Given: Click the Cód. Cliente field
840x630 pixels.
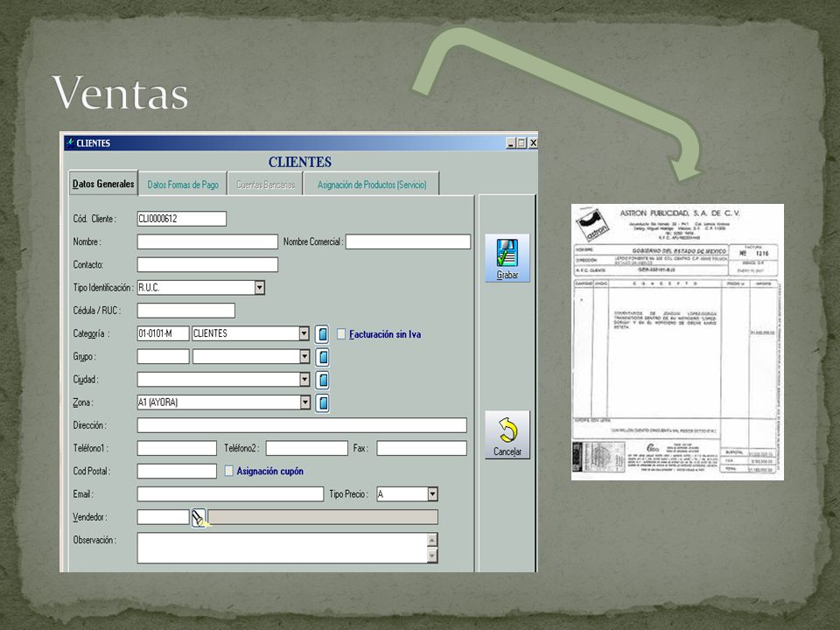Looking at the screenshot, I should coord(182,219).
